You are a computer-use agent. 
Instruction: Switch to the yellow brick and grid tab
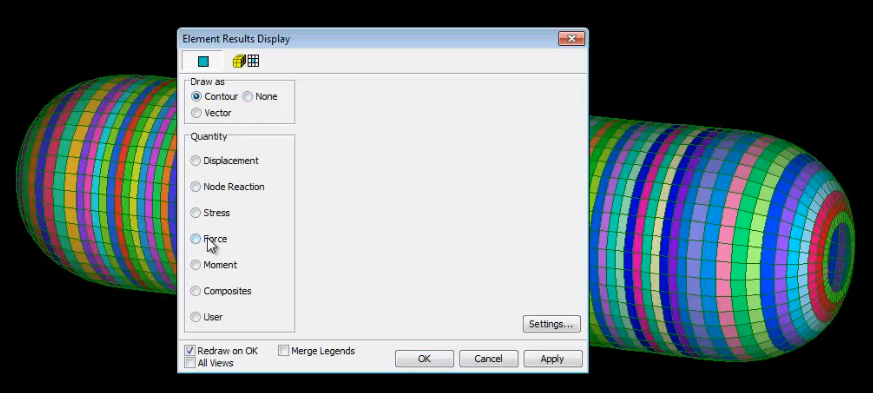(246, 61)
